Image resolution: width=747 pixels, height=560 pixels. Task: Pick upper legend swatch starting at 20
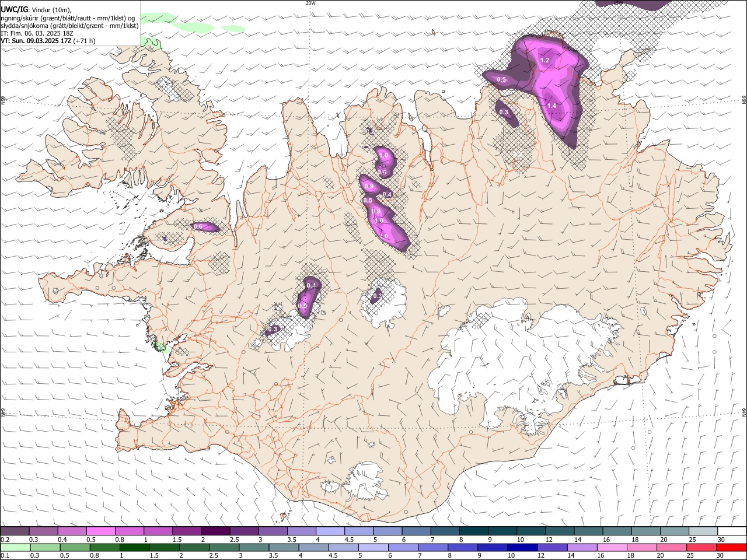pos(674,531)
